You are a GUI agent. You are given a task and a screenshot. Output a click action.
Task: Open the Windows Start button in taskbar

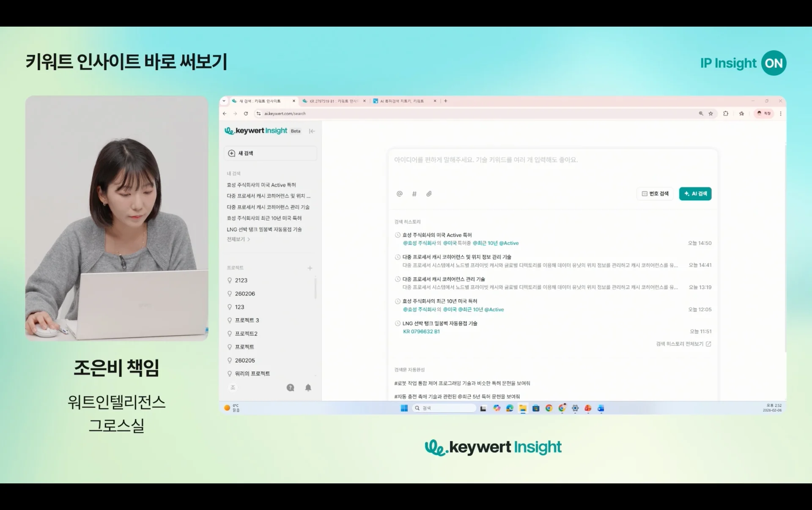404,408
